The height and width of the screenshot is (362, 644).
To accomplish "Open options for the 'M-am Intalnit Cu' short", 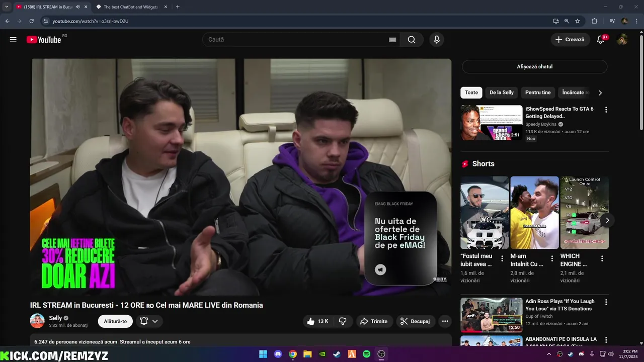I will (551, 258).
